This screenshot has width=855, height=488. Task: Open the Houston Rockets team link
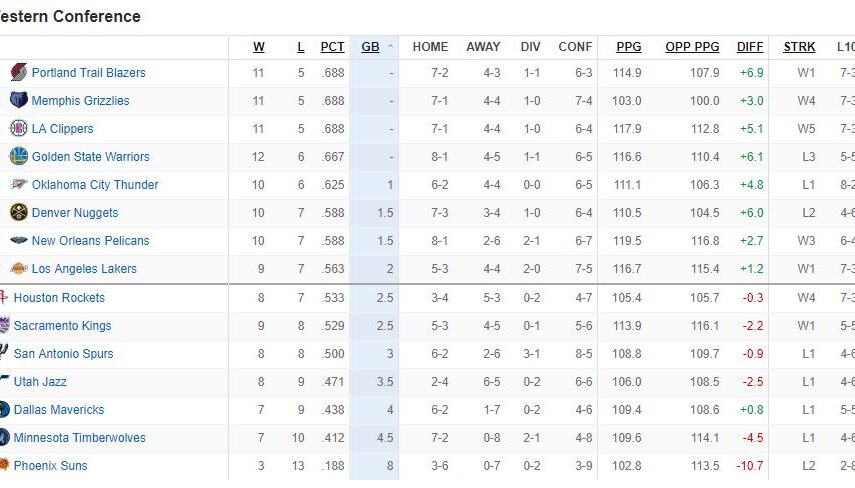tap(59, 298)
